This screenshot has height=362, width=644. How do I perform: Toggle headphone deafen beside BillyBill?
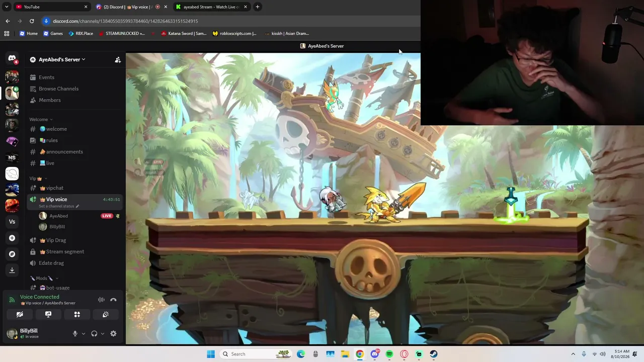(94, 333)
